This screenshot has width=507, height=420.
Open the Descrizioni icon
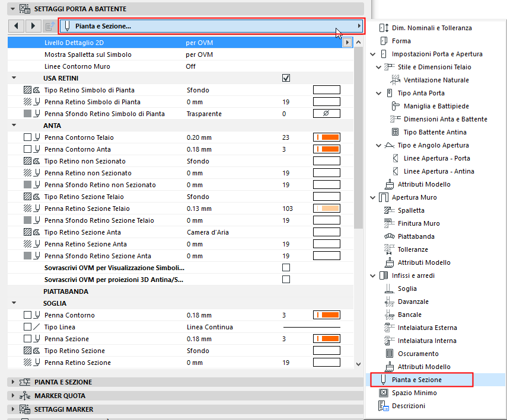point(384,406)
